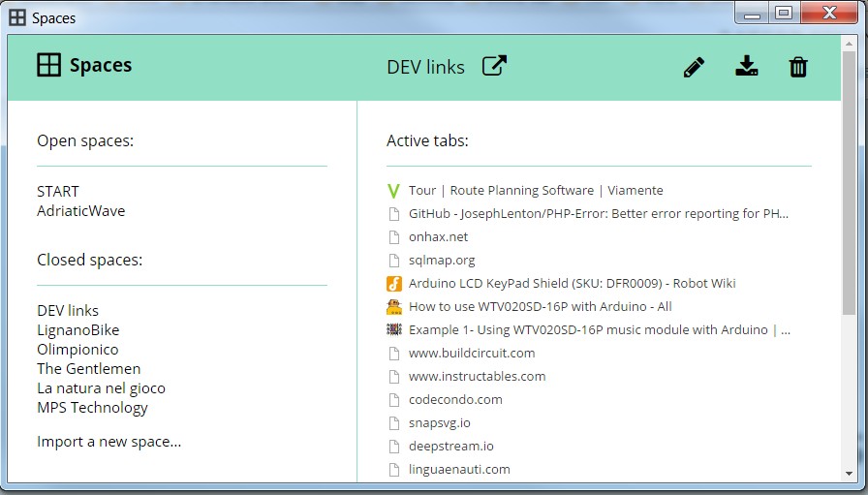
Task: Select the codecondo.com tab entry
Action: point(454,400)
